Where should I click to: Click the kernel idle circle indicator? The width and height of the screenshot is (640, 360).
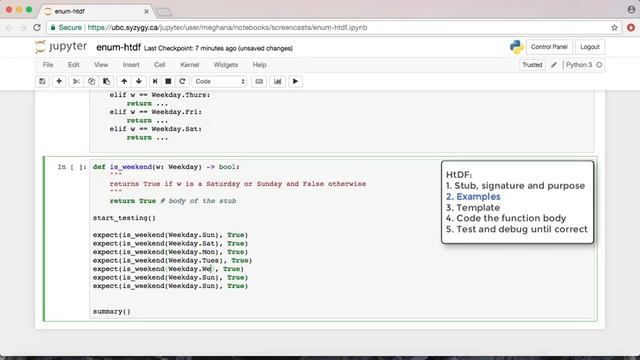tap(599, 65)
